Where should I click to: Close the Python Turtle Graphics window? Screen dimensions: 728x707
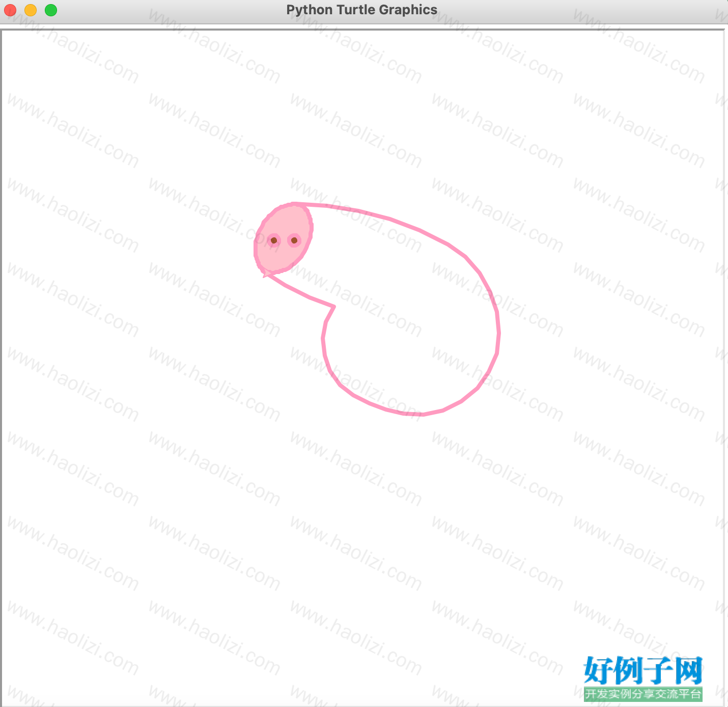pyautogui.click(x=10, y=10)
